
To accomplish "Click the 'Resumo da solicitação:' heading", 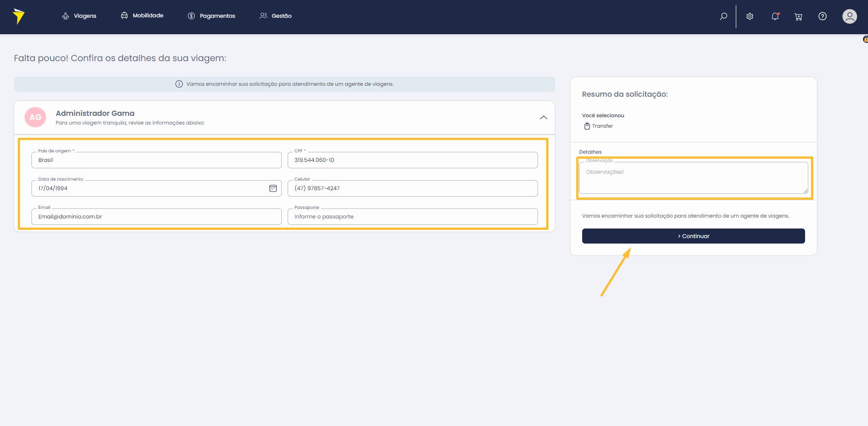I will pos(625,94).
